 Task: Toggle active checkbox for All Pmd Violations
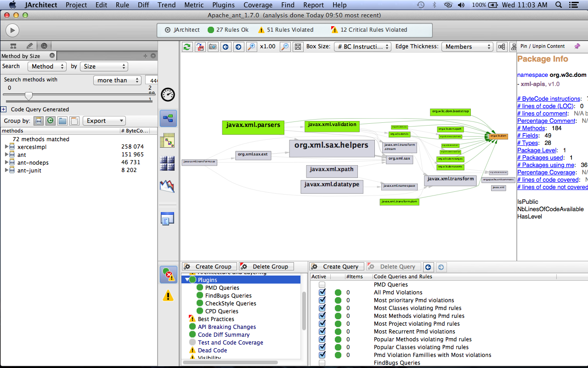[x=322, y=293]
